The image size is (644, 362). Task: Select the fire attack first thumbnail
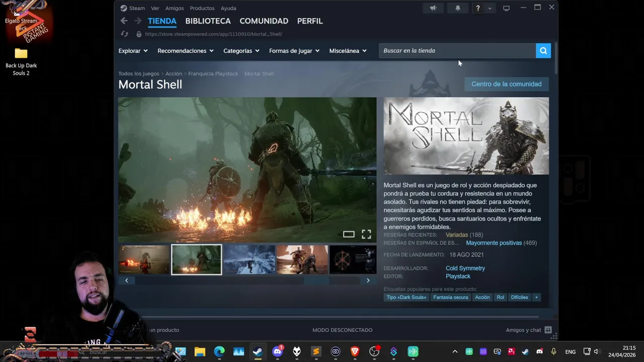[x=144, y=259]
